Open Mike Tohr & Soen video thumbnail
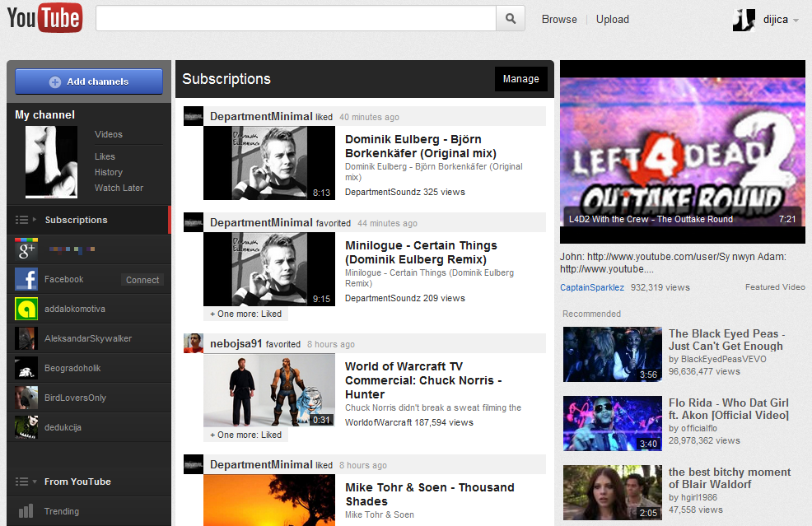The image size is (812, 526). pos(269,500)
